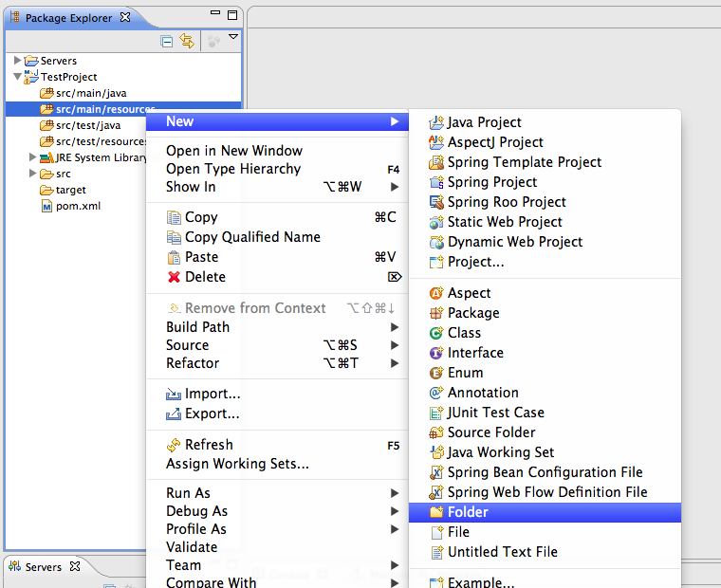Click Spring Template Project icon

pos(436,162)
